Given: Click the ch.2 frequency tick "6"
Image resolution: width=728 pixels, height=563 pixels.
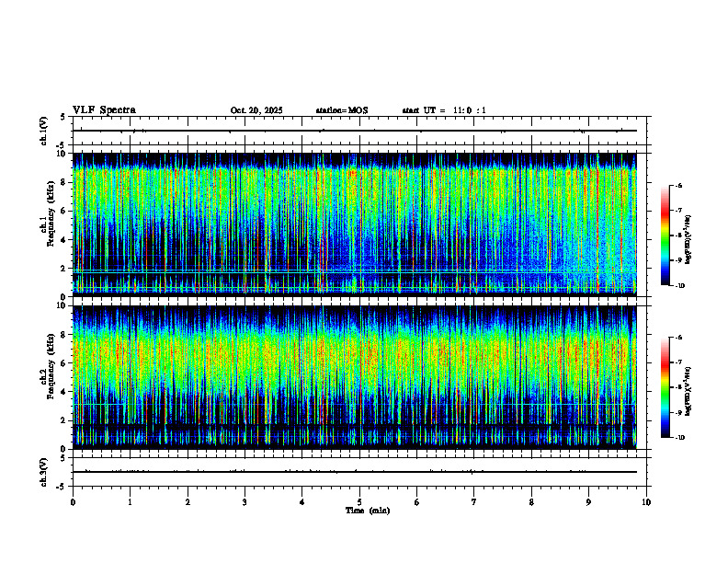Looking at the screenshot, I should click(64, 363).
